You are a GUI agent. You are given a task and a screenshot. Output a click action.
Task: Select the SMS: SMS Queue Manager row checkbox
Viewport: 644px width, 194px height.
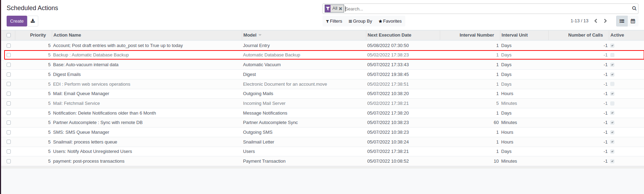point(9,132)
